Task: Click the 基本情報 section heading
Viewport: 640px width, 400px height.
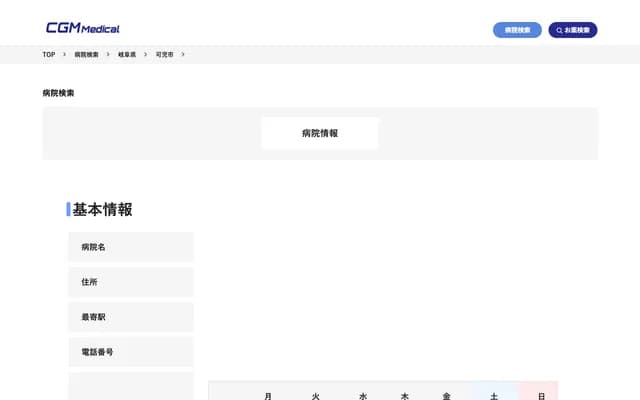Action: pyautogui.click(x=102, y=209)
